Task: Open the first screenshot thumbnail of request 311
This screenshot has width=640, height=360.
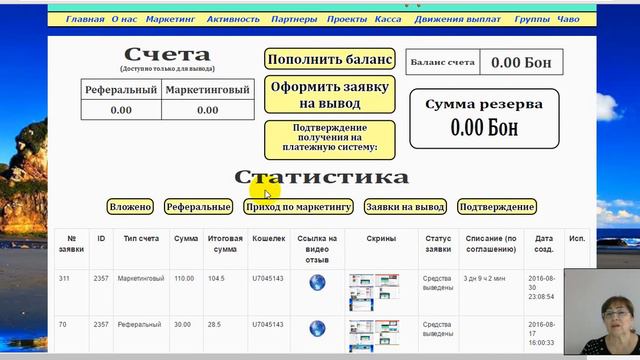Action: (x=361, y=280)
